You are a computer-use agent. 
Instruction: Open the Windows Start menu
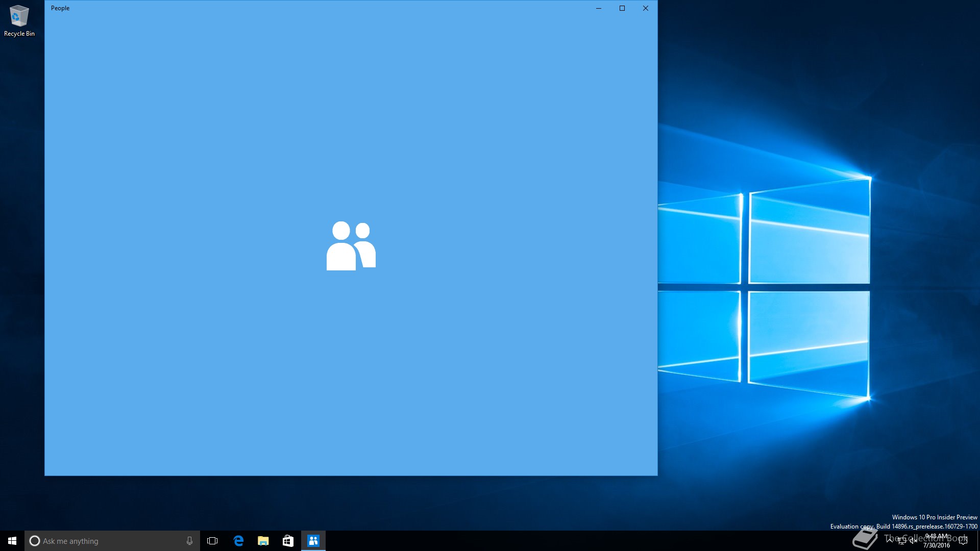click(x=12, y=541)
